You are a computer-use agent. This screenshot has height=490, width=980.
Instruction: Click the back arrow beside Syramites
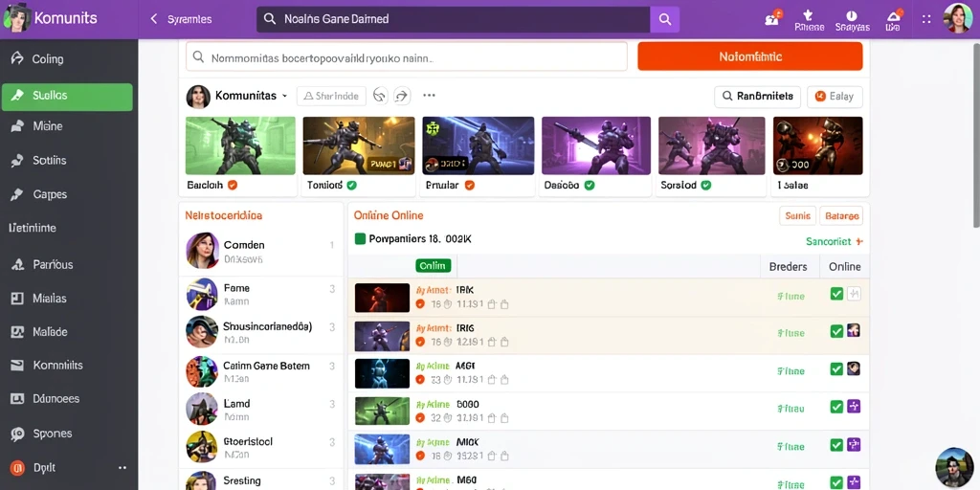pos(154,19)
